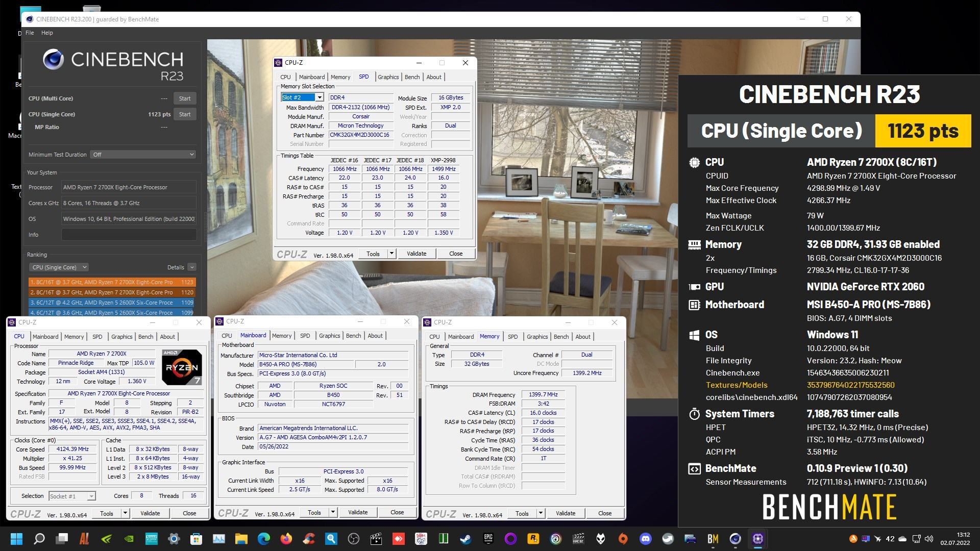Click BIOS version A.G7 AGESA field
980x551 pixels.
(333, 438)
